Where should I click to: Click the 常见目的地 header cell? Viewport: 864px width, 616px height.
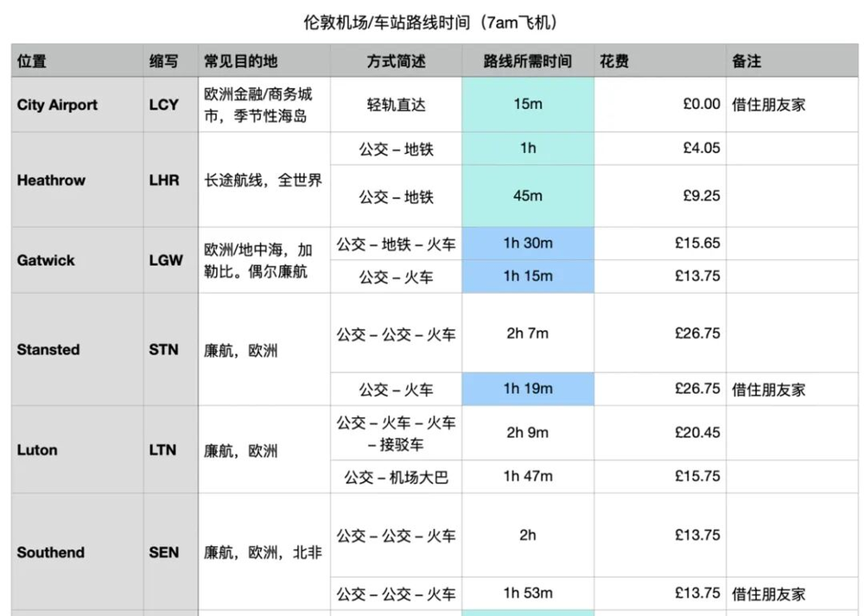coord(241,61)
